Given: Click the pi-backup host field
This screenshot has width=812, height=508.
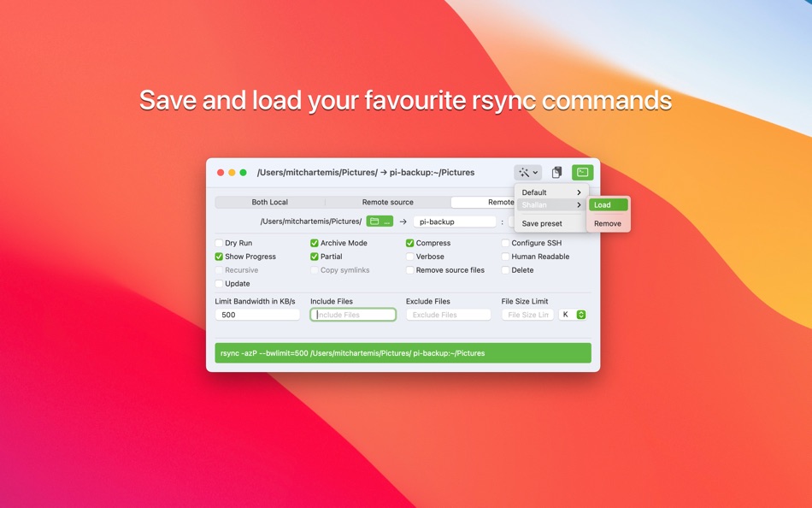Looking at the screenshot, I should click(455, 222).
